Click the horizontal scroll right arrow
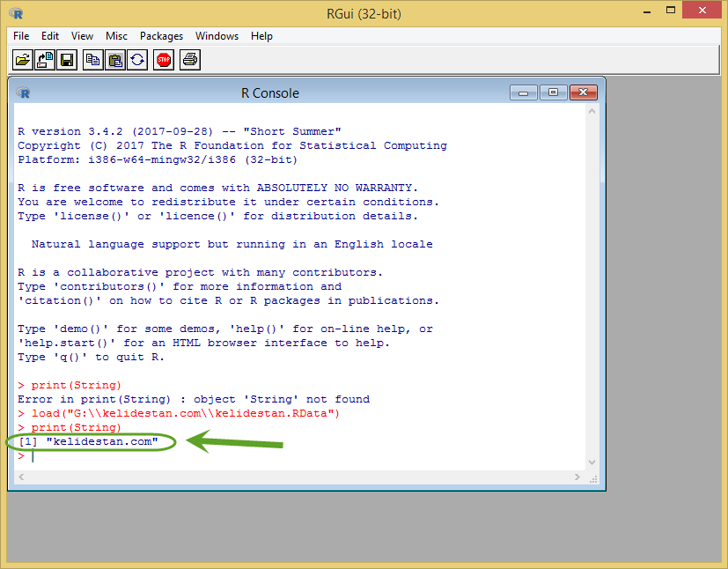The height and width of the screenshot is (569, 728). tap(577, 477)
